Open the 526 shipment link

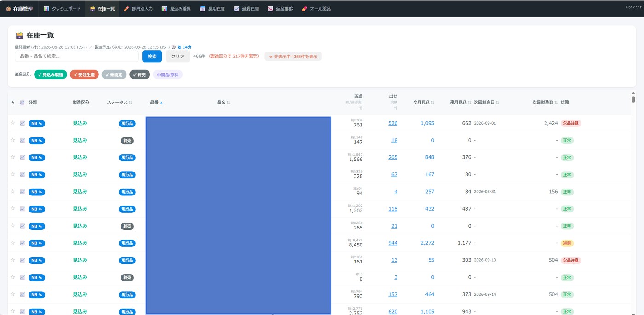(393, 123)
